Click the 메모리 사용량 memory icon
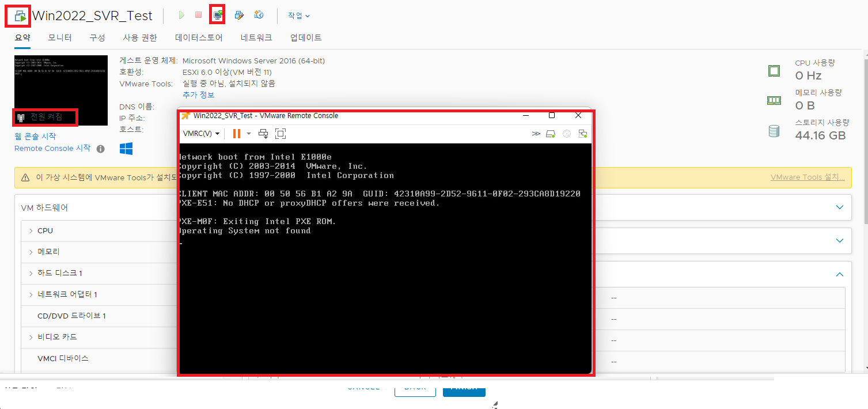868x409 pixels. [774, 100]
